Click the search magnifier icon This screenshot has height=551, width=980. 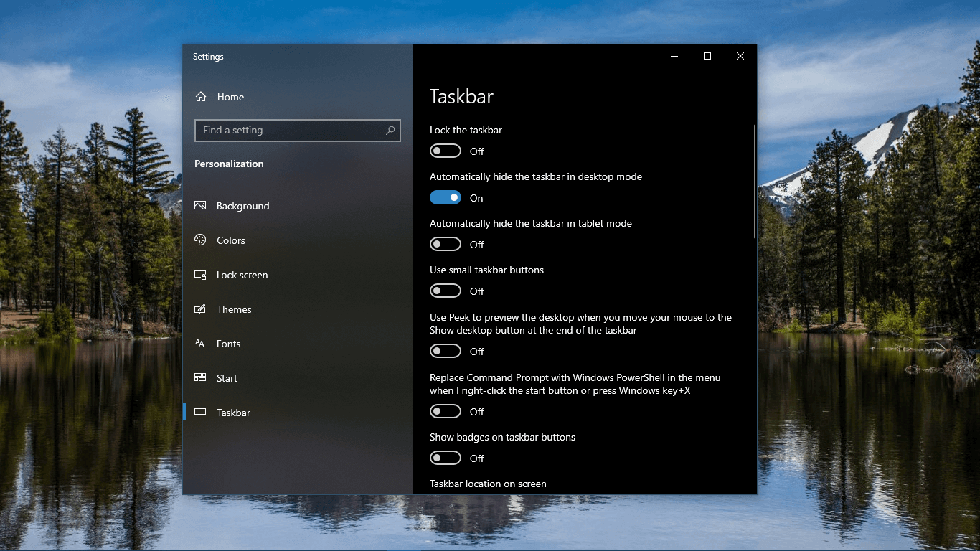pyautogui.click(x=390, y=131)
